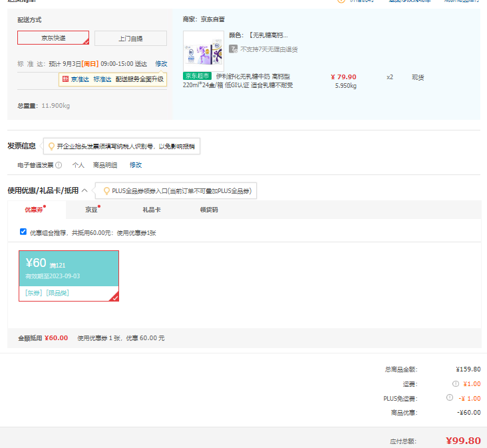Switch to 礼品卡 tab
The width and height of the screenshot is (487, 448).
[x=152, y=210]
